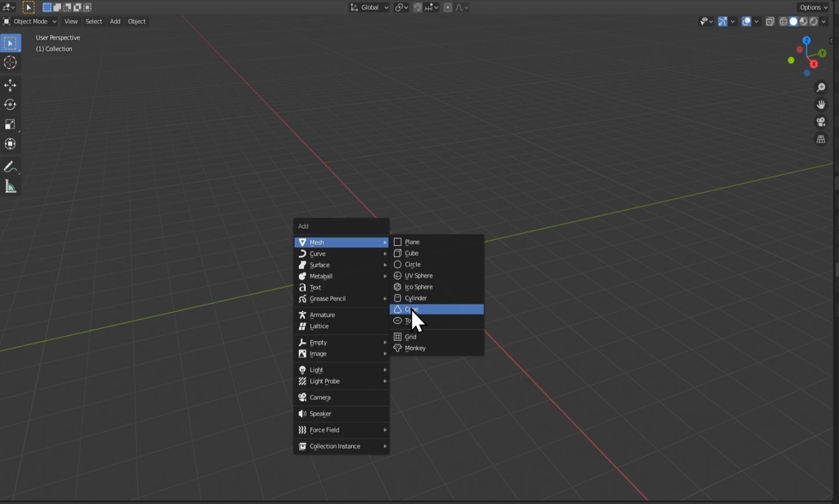
Task: Set selection mode to new selection
Action: click(47, 8)
